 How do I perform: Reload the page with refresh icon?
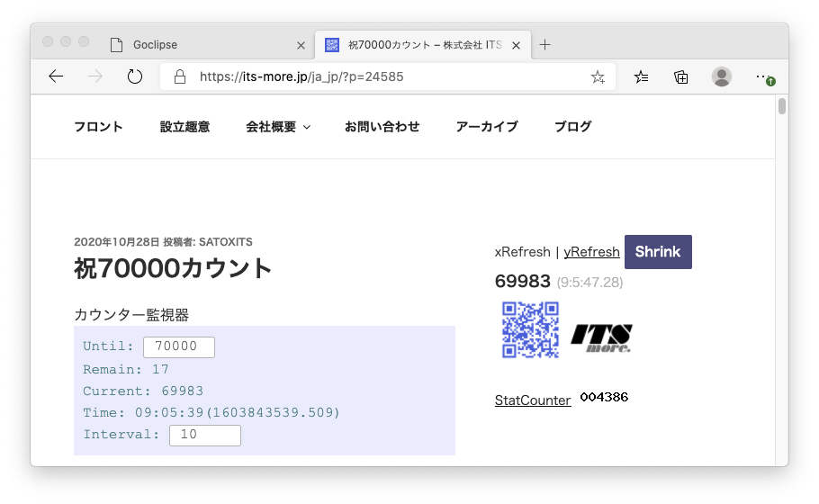pos(135,76)
